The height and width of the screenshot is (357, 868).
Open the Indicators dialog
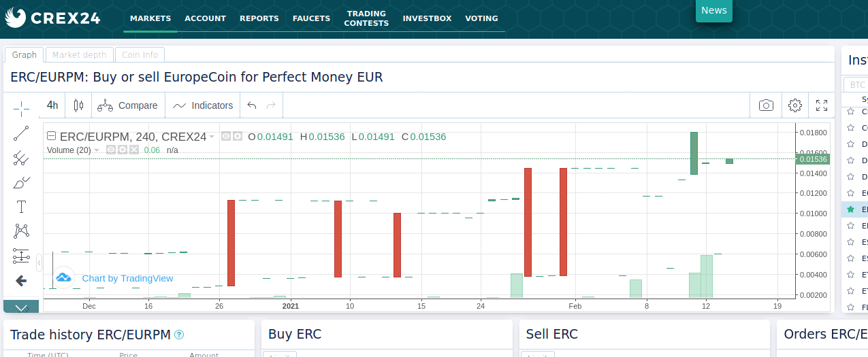[x=203, y=105]
